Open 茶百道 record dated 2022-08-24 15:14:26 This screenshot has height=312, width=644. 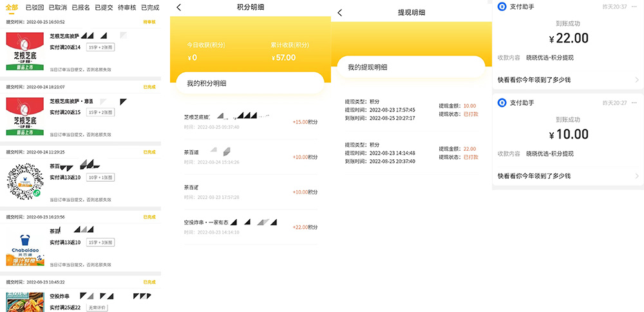[251, 157]
